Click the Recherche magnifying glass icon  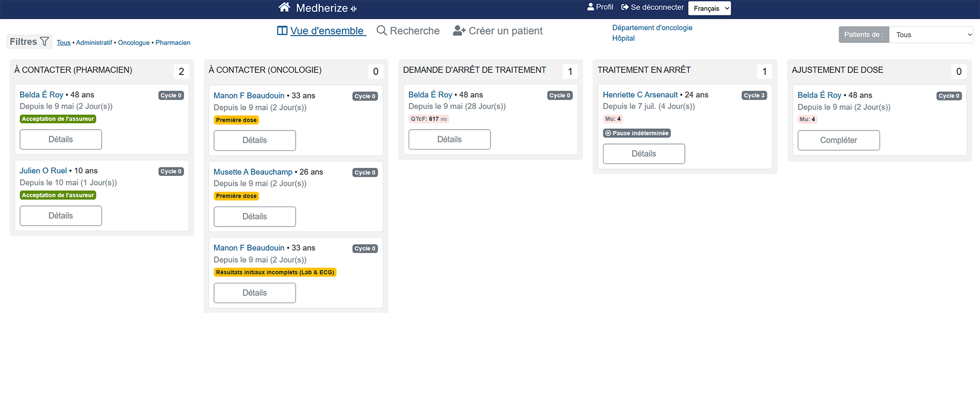point(382,30)
